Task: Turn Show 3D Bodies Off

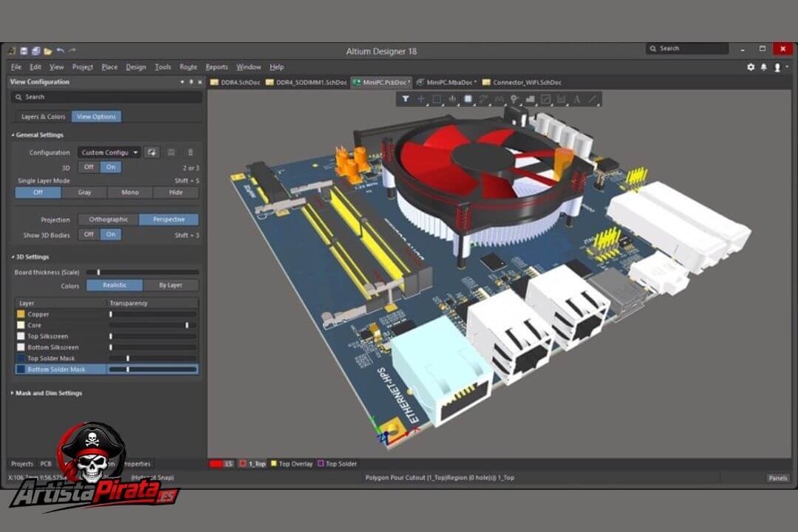Action: pos(89,234)
